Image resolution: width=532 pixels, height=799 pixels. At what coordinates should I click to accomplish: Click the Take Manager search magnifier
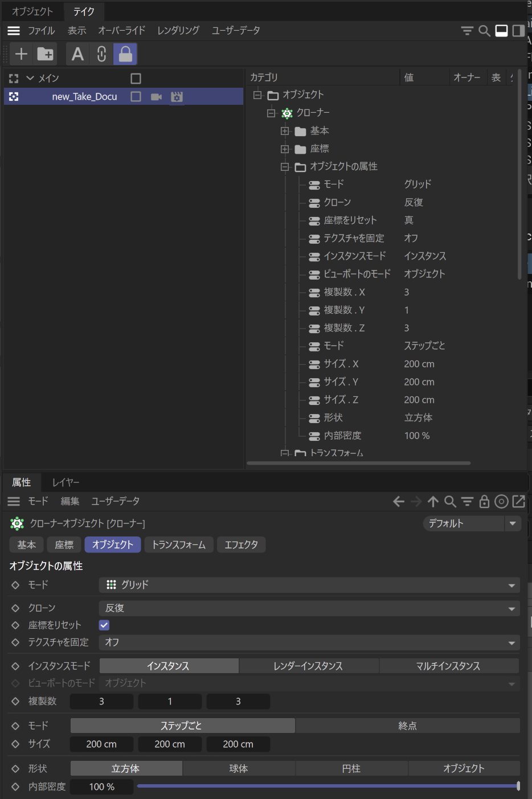(484, 31)
